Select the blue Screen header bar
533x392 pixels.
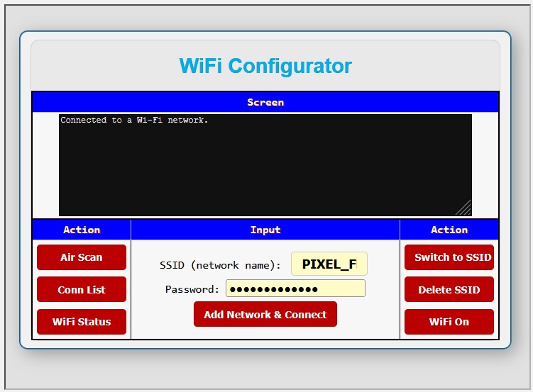pyautogui.click(x=265, y=102)
